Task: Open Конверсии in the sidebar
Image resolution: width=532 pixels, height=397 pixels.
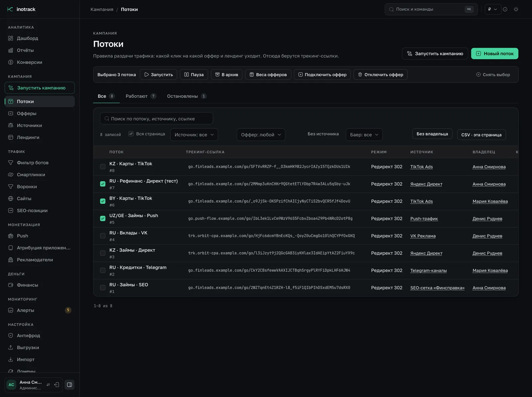Action: (x=40, y=62)
